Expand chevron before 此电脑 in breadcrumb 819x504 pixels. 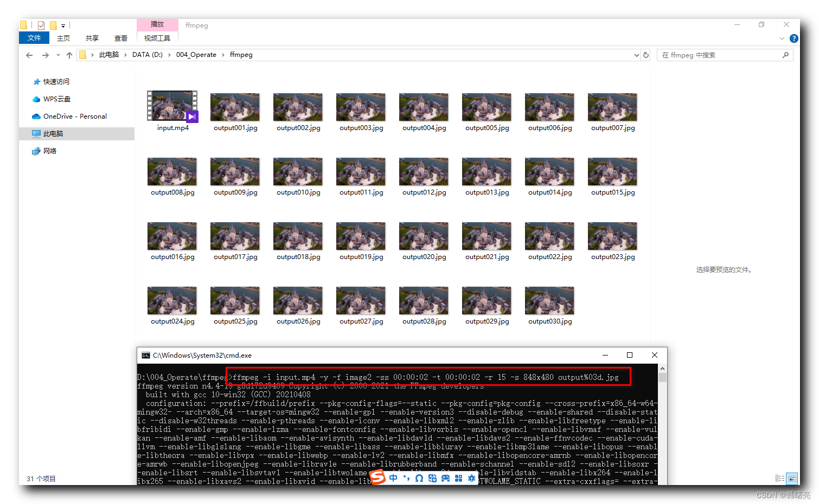point(92,55)
